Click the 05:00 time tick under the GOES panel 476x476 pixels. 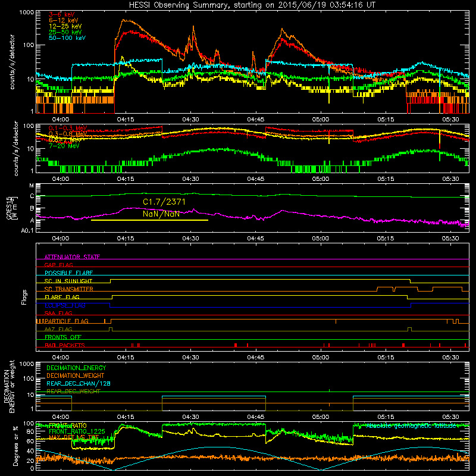coord(320,239)
